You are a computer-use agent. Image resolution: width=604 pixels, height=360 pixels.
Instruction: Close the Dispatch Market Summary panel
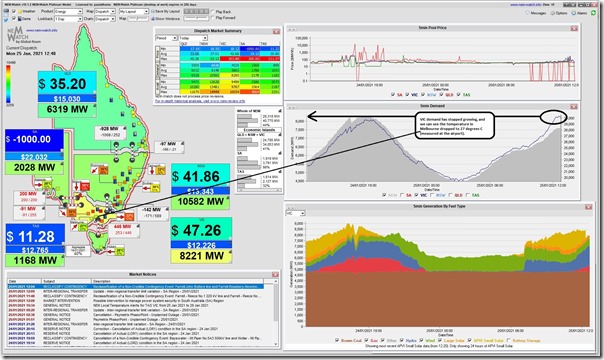pos(276,31)
